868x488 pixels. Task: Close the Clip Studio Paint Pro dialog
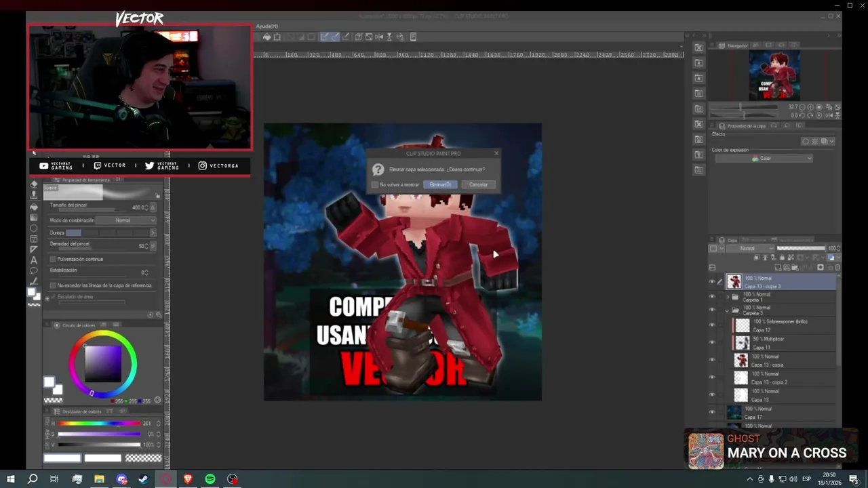click(x=496, y=153)
